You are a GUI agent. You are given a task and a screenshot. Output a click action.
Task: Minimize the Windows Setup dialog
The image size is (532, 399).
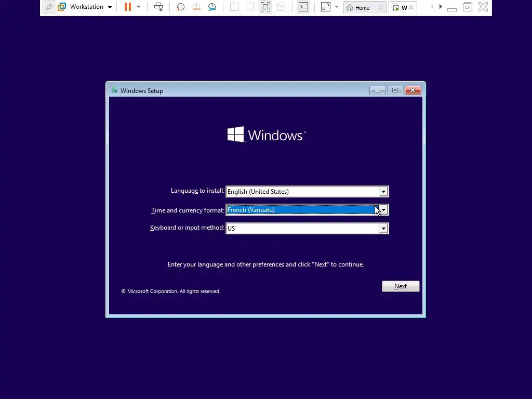377,90
